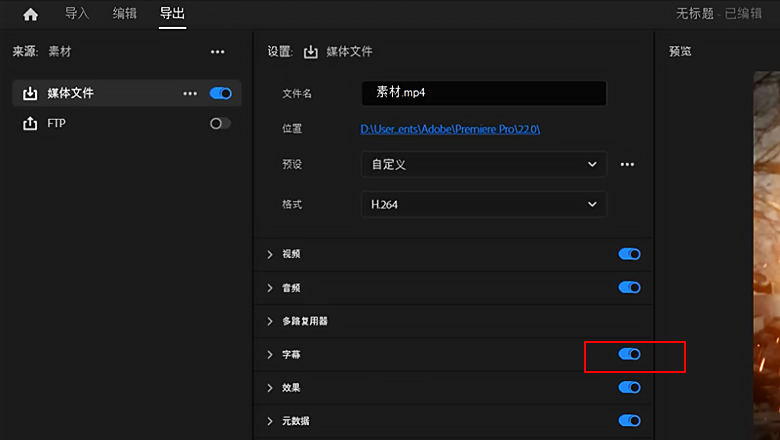Image resolution: width=780 pixels, height=440 pixels.
Task: Toggle the 元数据 switch
Action: pos(629,421)
